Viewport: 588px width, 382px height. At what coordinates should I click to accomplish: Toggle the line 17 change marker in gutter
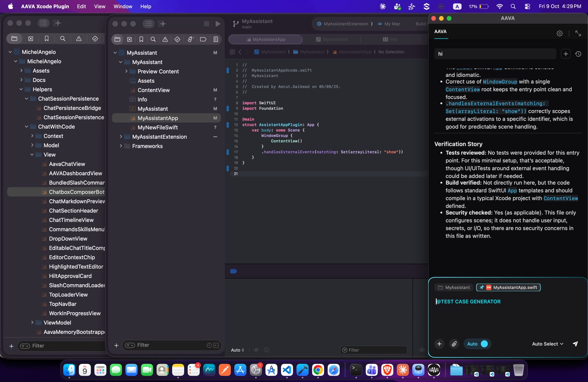(x=227, y=152)
